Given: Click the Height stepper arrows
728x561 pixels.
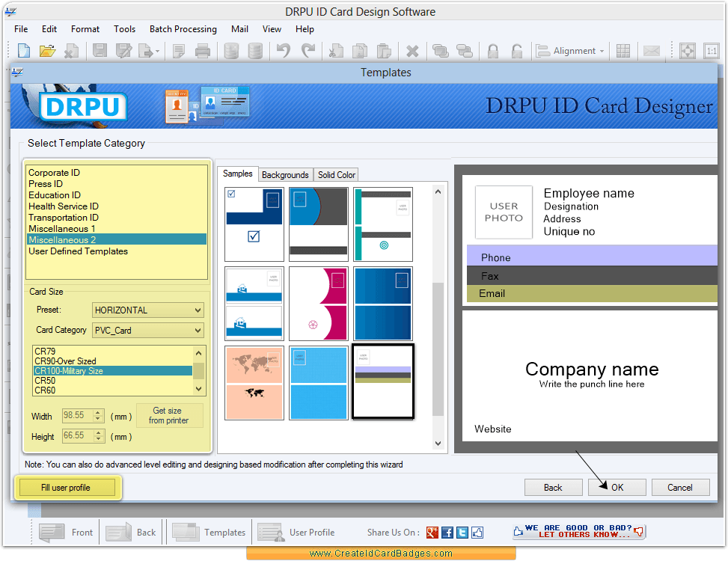Looking at the screenshot, I should [x=98, y=436].
